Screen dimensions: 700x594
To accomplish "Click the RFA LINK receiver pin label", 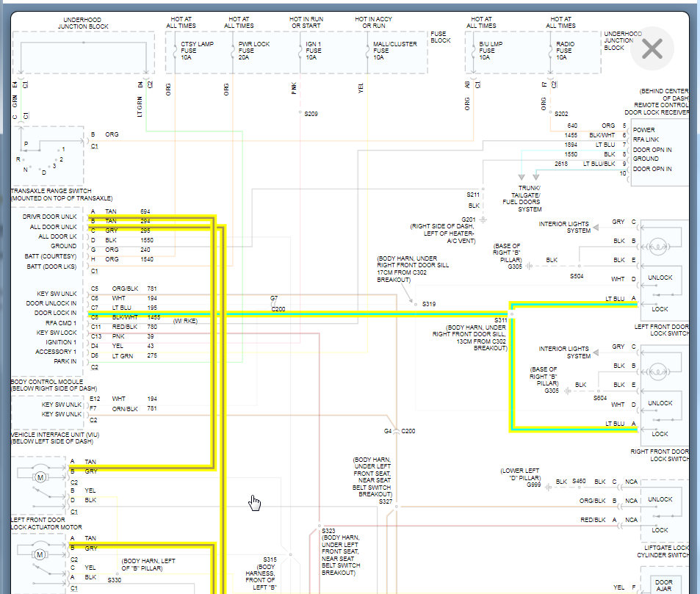I will [x=646, y=140].
